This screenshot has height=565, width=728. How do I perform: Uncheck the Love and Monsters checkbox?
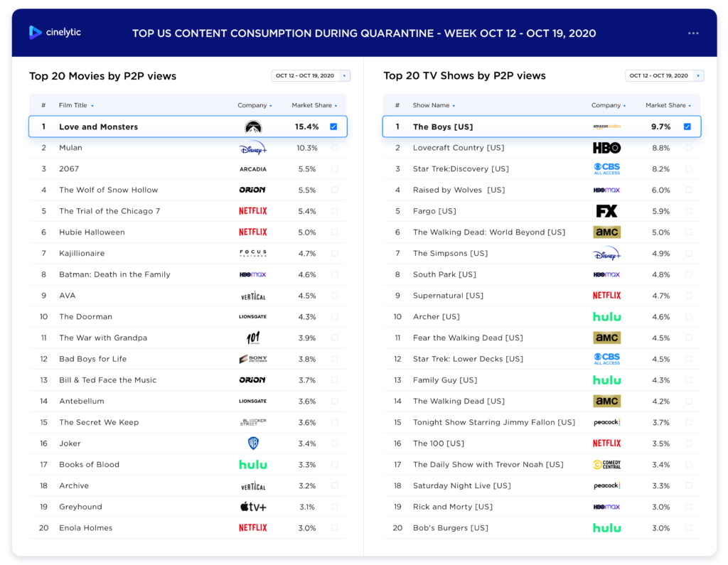click(333, 127)
